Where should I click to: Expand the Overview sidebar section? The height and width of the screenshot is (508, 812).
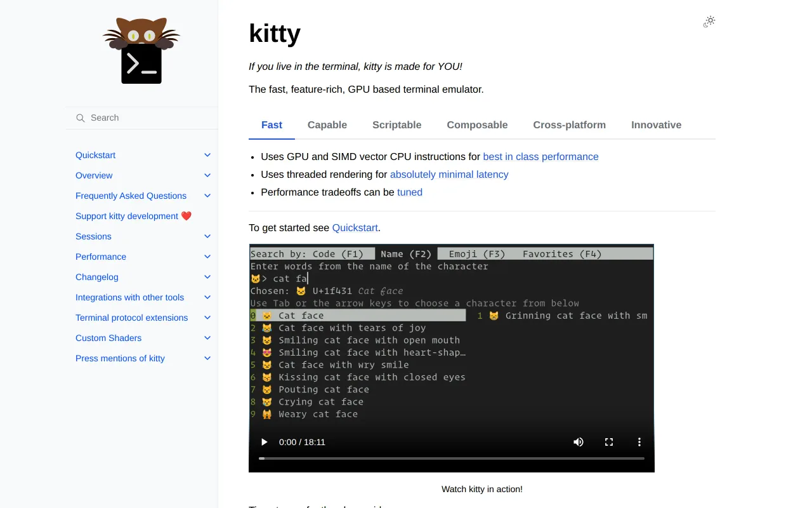tap(207, 175)
